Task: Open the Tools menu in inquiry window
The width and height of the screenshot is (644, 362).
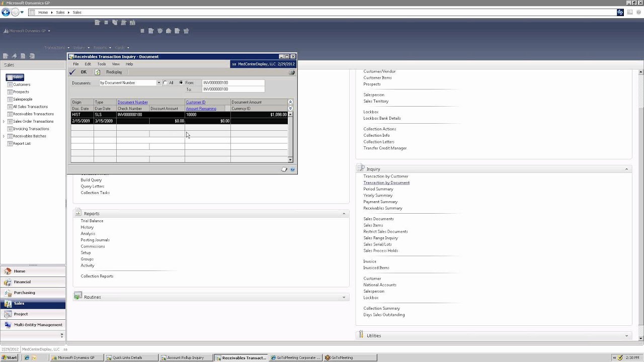Action: coord(102,64)
